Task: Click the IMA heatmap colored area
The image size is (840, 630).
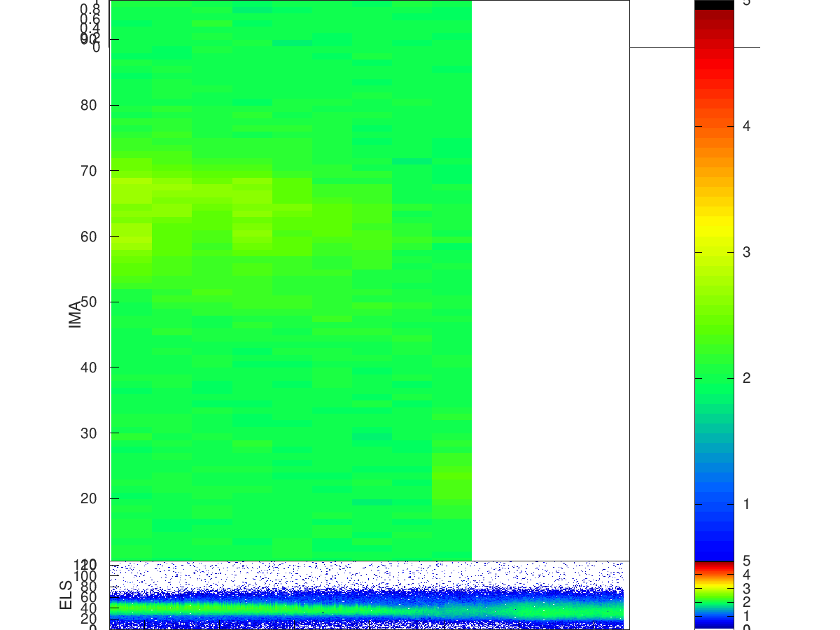Action: pos(291,280)
